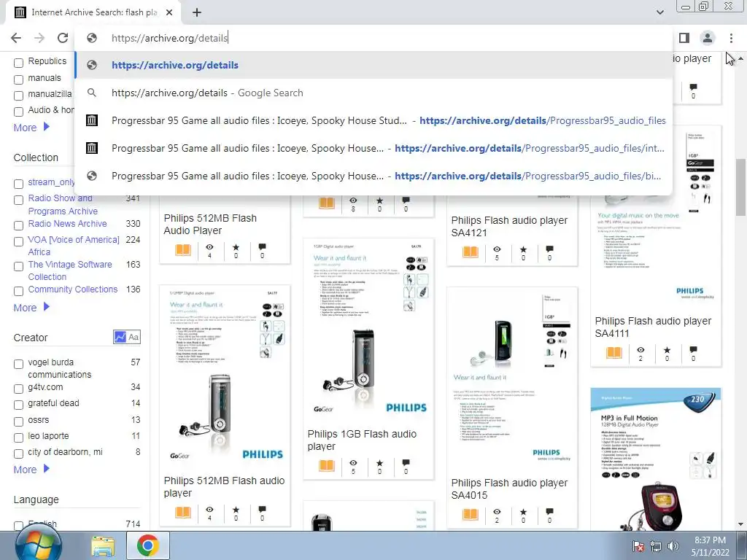Click book icon under Philips 512MB Flash Audio Player

[x=183, y=249]
